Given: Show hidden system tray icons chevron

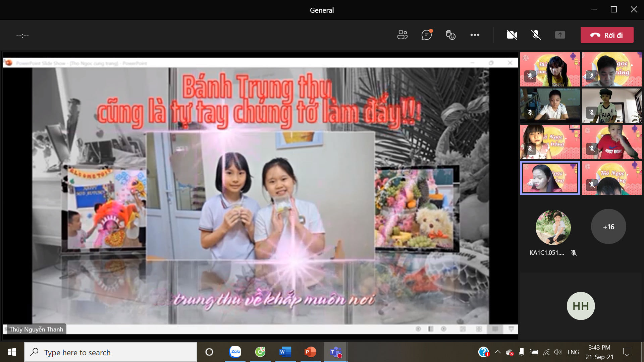Looking at the screenshot, I should click(x=498, y=352).
